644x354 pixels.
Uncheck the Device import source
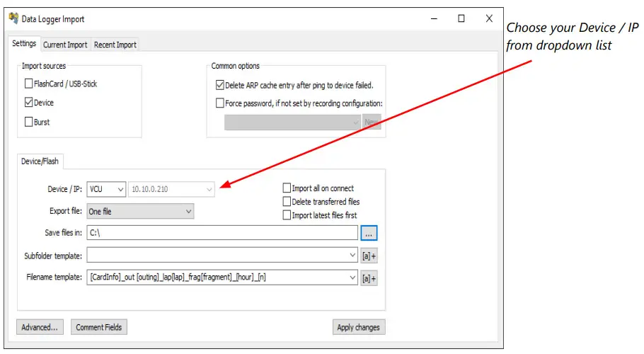coord(29,102)
